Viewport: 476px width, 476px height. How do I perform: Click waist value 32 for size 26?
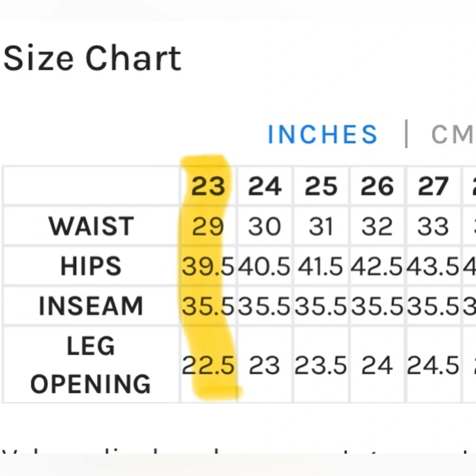377,226
